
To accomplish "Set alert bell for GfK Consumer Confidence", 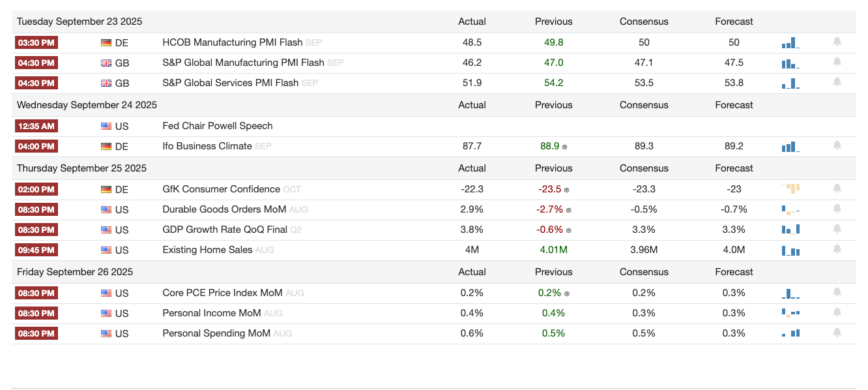I will tap(837, 188).
